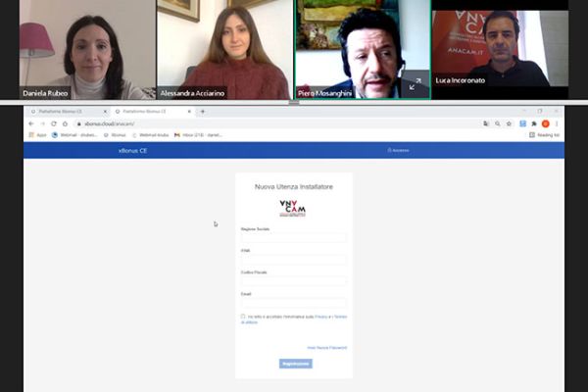Viewport: 588px width, 392px height.
Task: Click the Invia Nuova Password link
Action: click(x=327, y=348)
